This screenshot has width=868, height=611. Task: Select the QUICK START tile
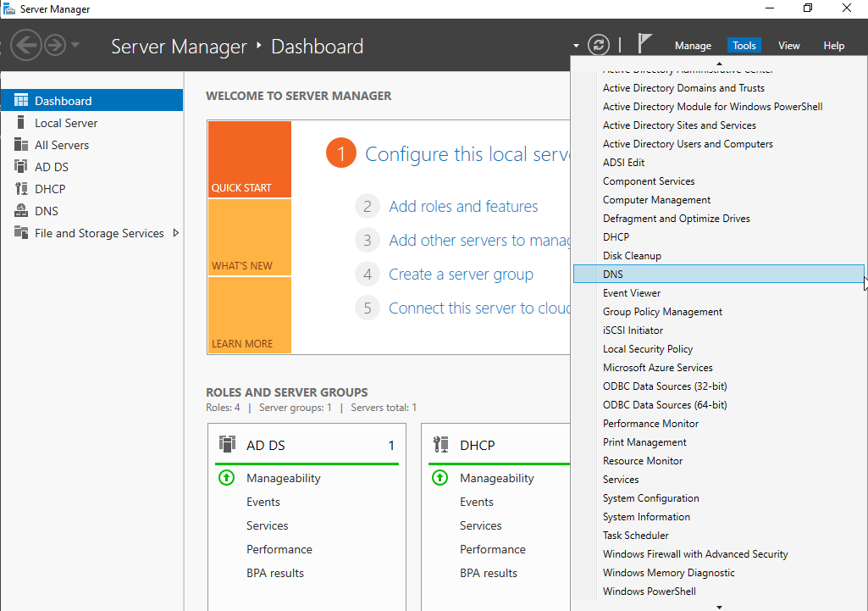pos(250,159)
